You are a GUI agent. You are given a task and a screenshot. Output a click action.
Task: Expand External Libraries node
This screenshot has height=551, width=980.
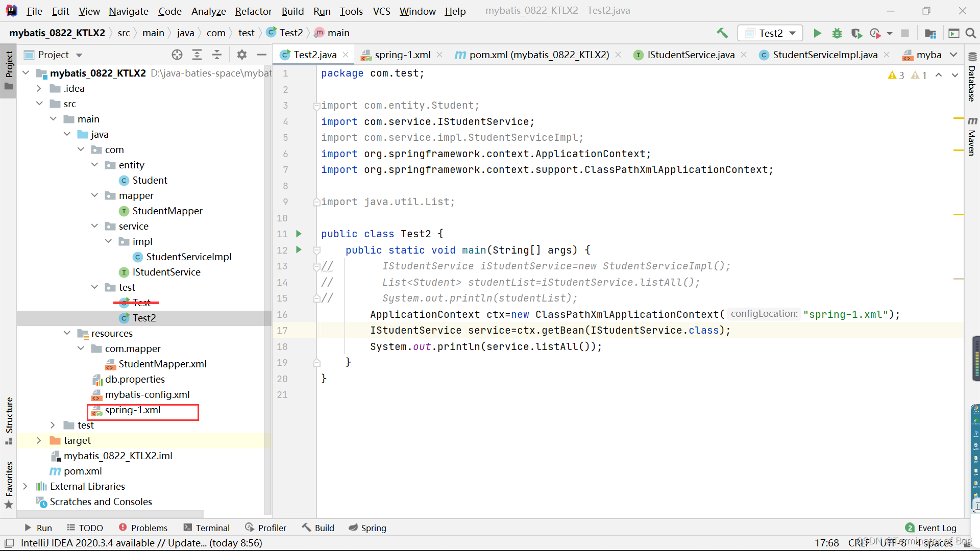click(x=26, y=486)
